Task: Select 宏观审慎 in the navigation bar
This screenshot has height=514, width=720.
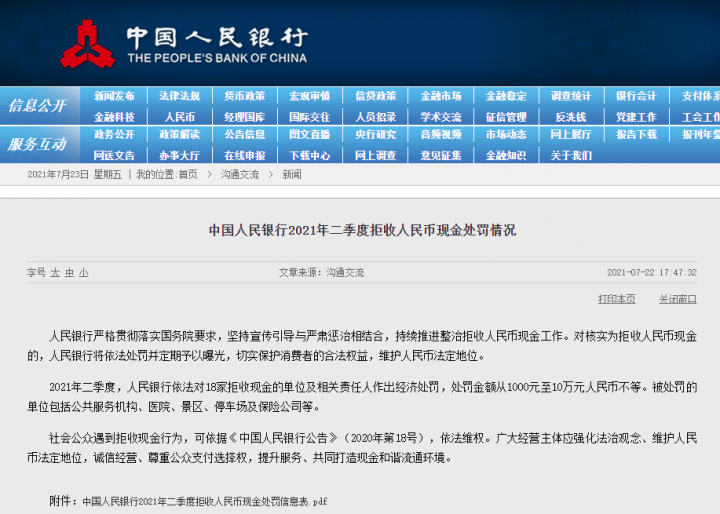Action: pos(310,96)
